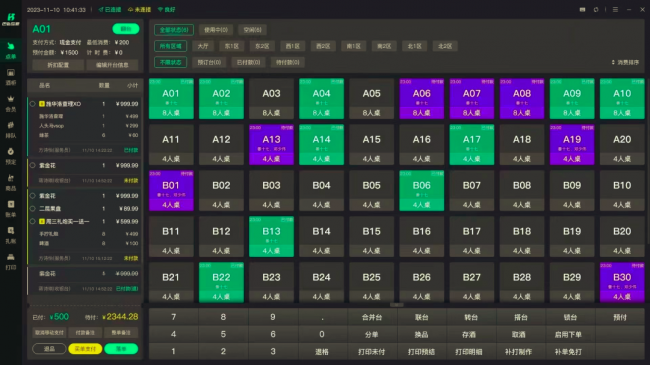650x365 pixels.
Task: Open the 排队 queue icon in sidebar
Action: pyautogui.click(x=11, y=129)
